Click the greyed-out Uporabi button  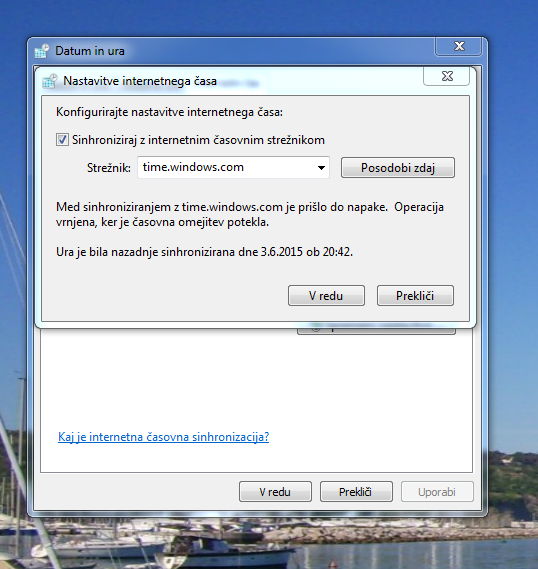(437, 492)
